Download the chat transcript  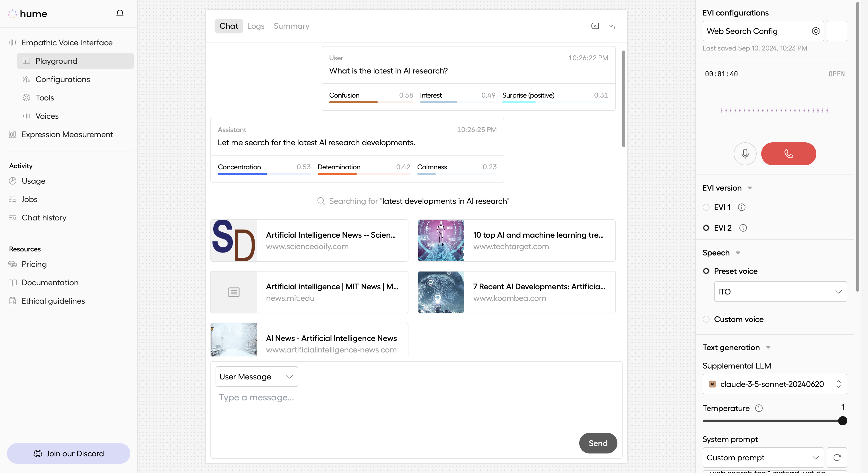tap(611, 26)
